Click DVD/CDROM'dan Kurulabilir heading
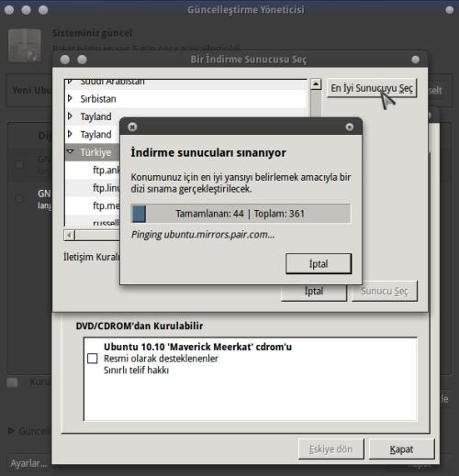 140,326
